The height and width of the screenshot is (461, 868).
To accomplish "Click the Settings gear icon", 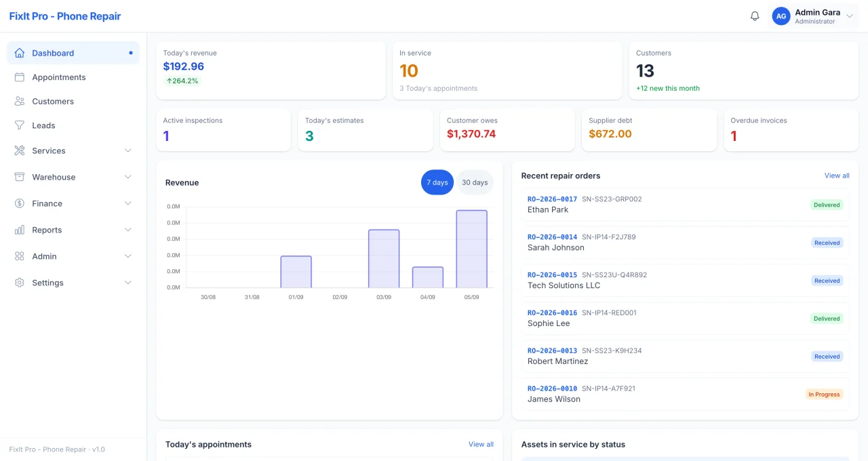I will [x=20, y=283].
